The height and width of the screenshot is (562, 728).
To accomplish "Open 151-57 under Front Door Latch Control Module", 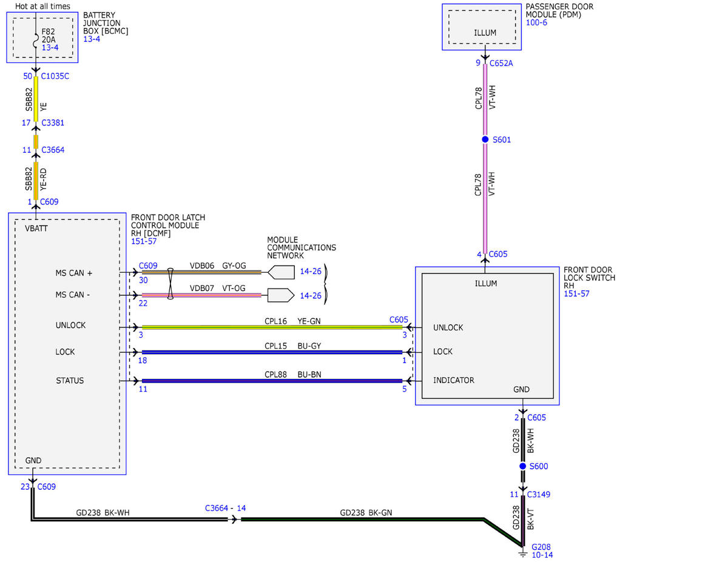I will click(x=144, y=241).
